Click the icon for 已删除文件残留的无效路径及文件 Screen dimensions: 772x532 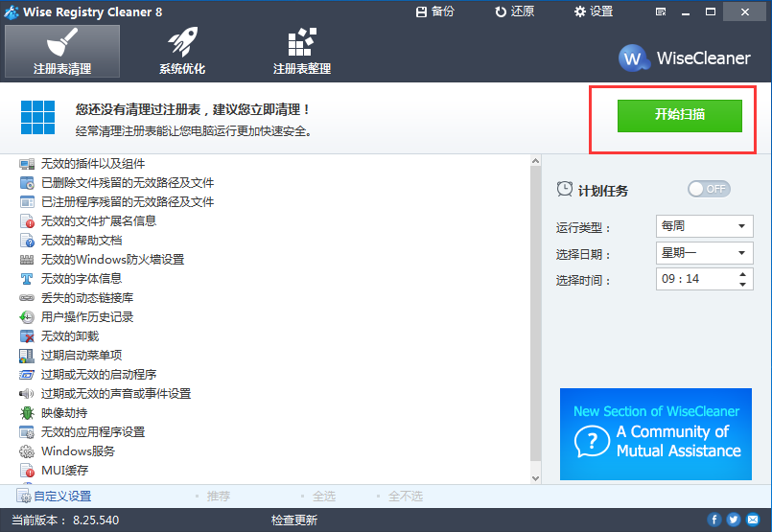coord(27,182)
